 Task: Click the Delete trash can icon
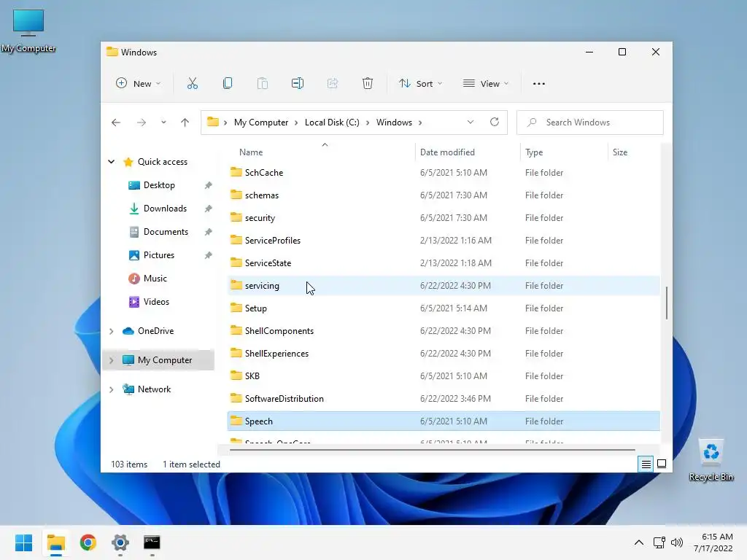[368, 83]
